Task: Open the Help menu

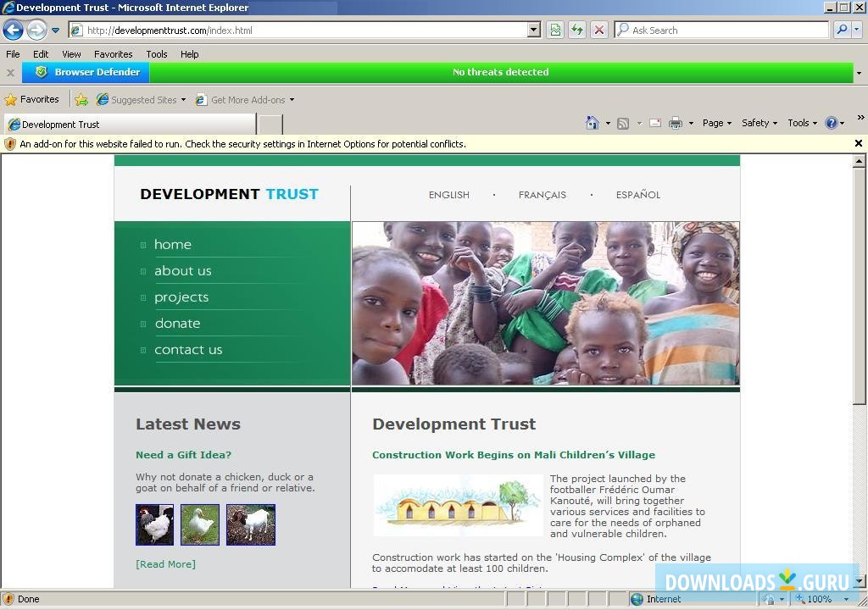Action: point(189,54)
